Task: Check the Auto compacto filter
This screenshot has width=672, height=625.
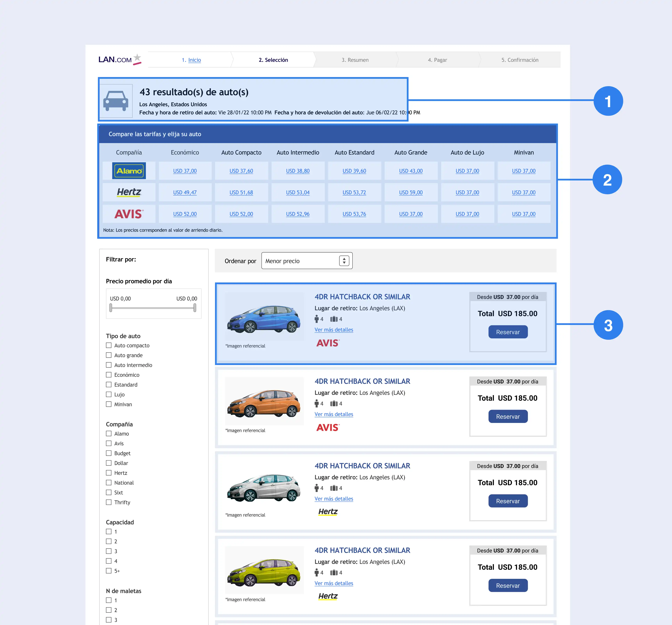Action: [x=109, y=345]
